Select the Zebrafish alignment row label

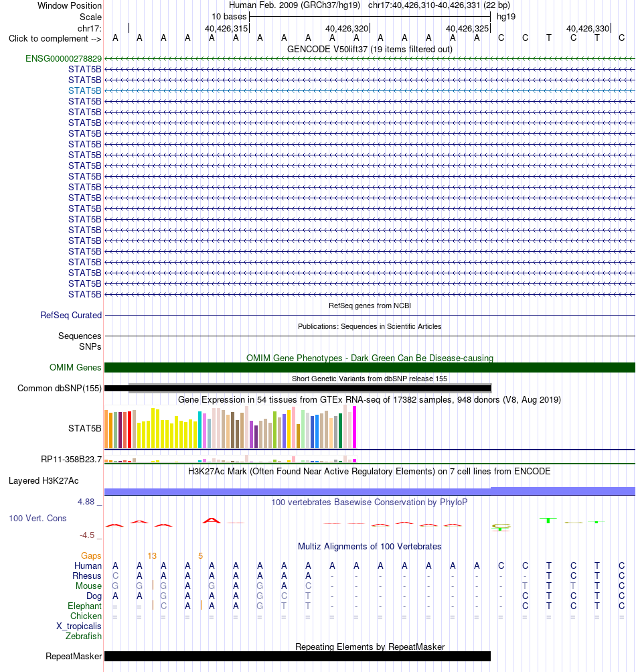(x=84, y=636)
